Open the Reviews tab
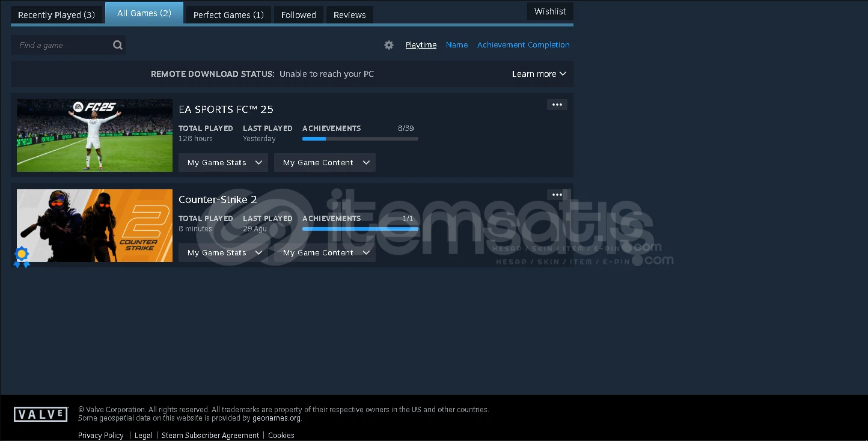 tap(350, 15)
